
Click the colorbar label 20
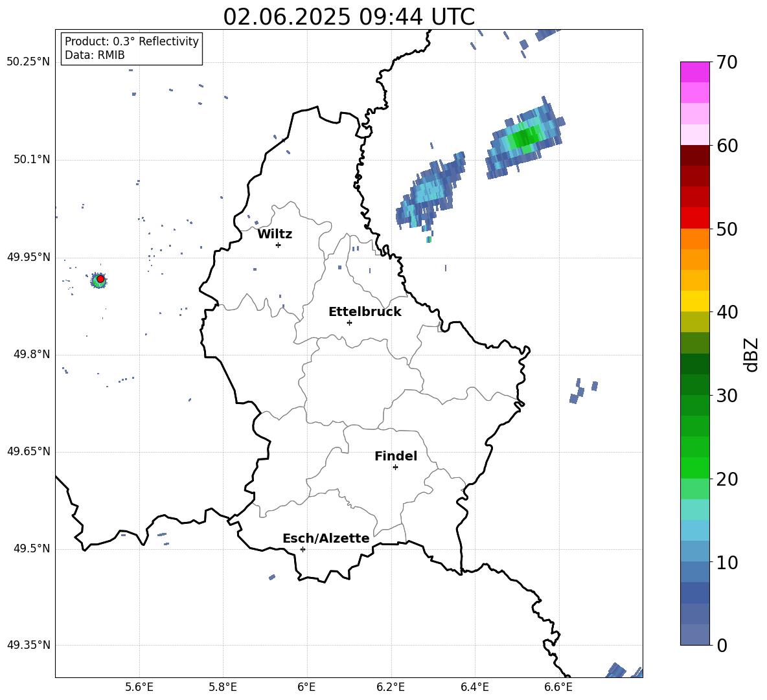click(727, 479)
